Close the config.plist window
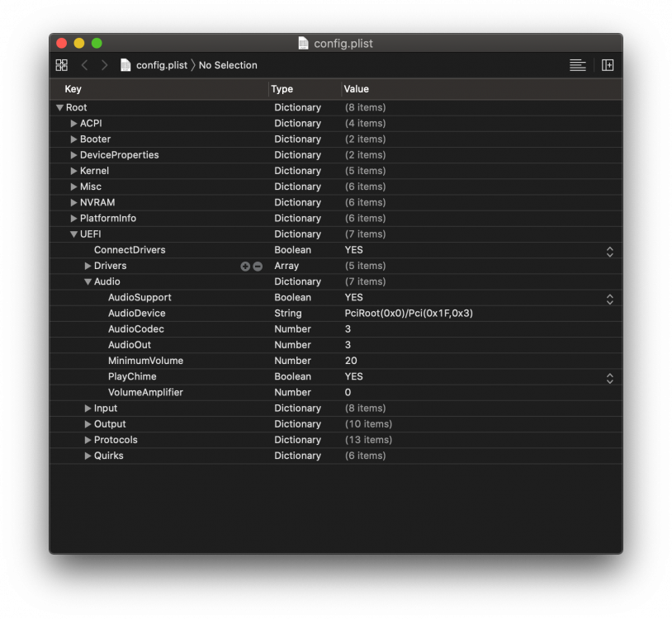 click(62, 43)
